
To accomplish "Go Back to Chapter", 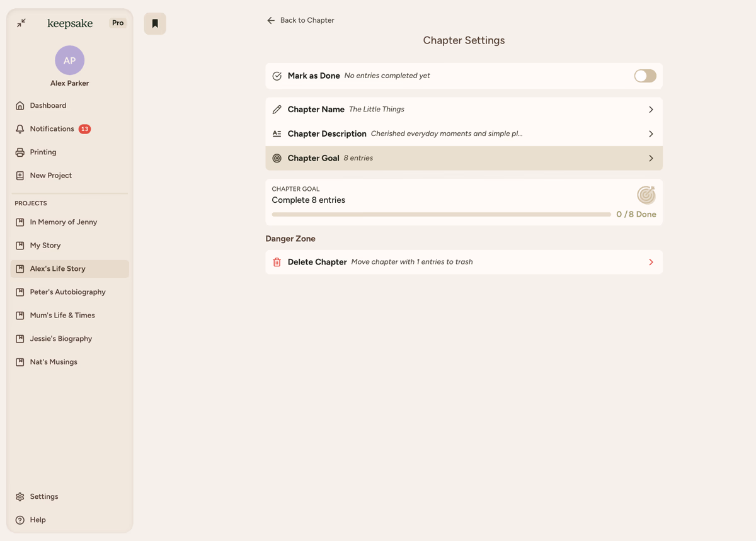I will pos(301,20).
